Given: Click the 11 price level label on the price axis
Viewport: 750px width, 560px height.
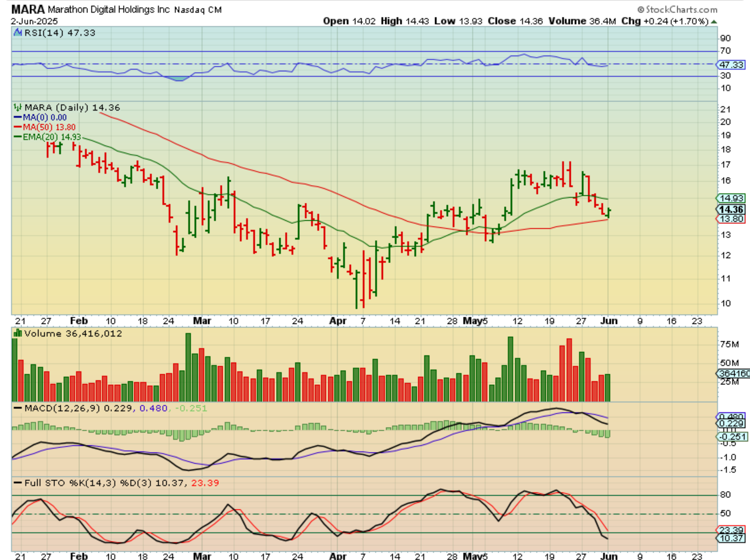Looking at the screenshot, I should coord(725,278).
